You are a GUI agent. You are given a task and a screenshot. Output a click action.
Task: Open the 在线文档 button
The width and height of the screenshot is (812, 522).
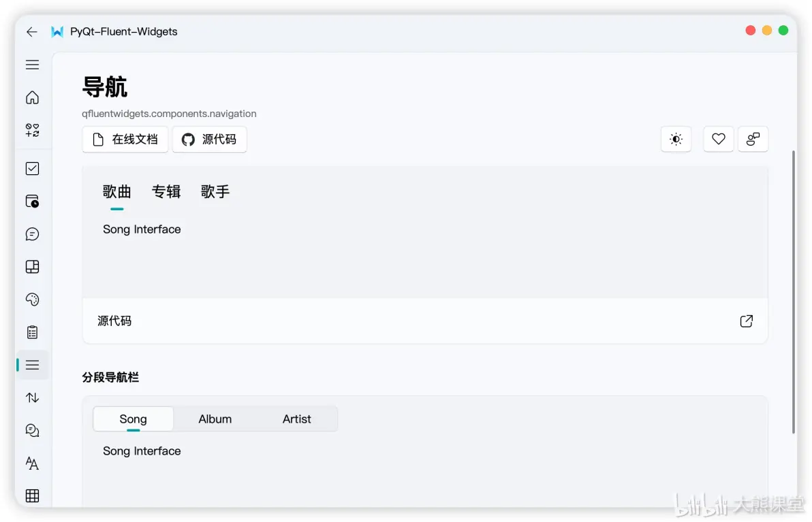pyautogui.click(x=125, y=139)
